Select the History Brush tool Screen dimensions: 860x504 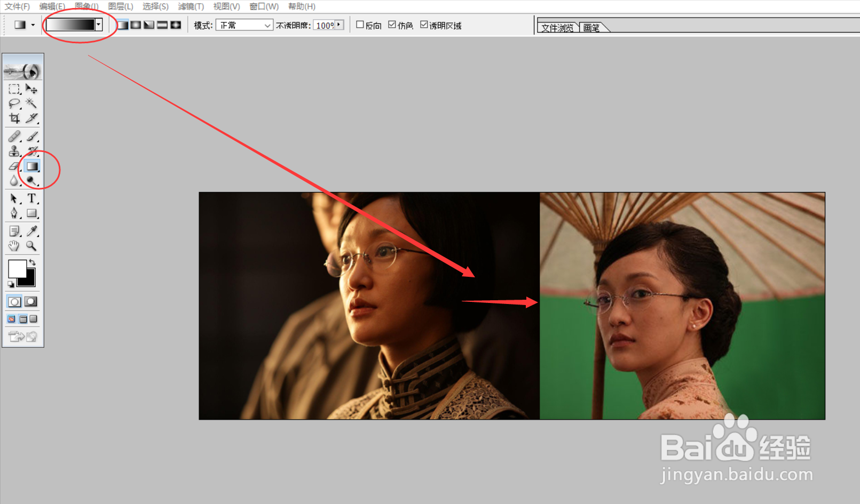point(31,151)
